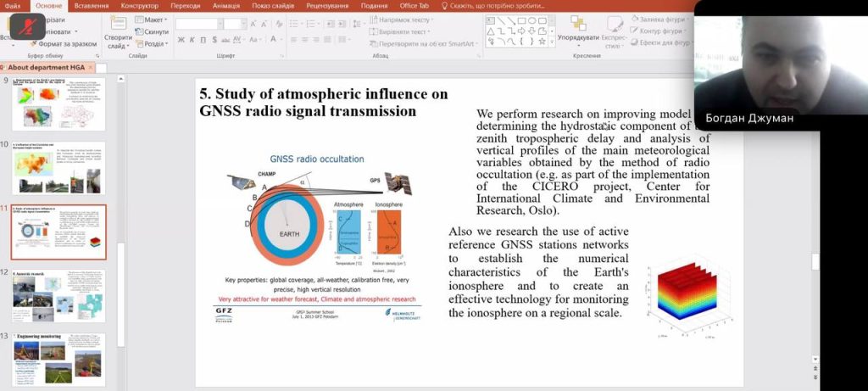Viewport: 868px width, 391px height.
Task: Open Упорядкувати (Arrange) tool
Action: [x=579, y=31]
